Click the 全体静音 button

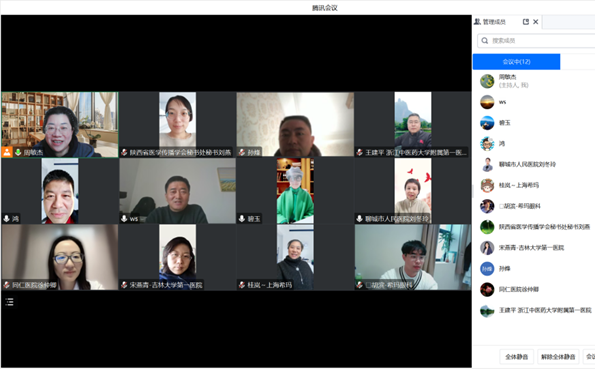pos(516,356)
